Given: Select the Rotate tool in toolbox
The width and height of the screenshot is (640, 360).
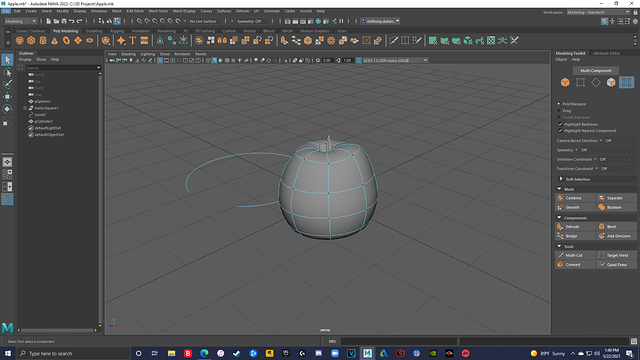Looking at the screenshot, I should point(7,109).
